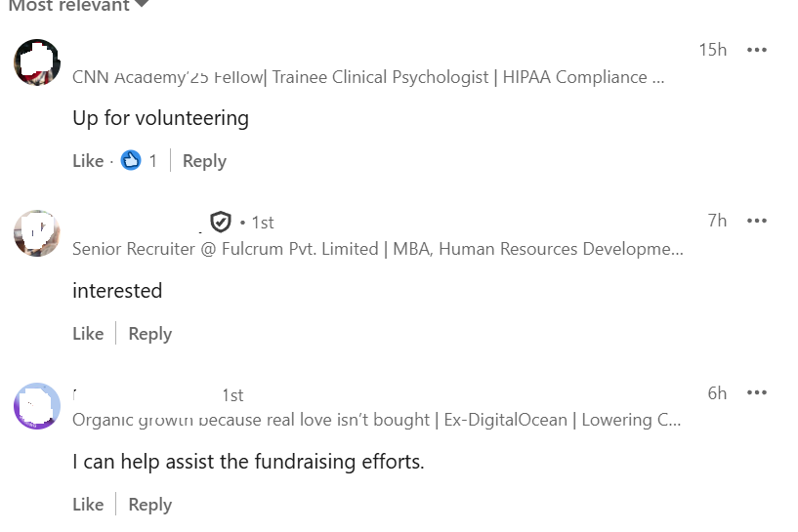
Task: Open three-dot menu on 6h comment
Action: click(756, 393)
